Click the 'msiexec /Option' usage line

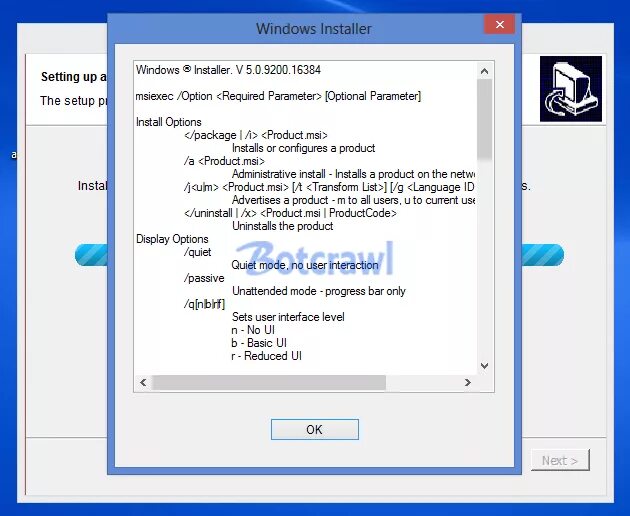coord(278,96)
